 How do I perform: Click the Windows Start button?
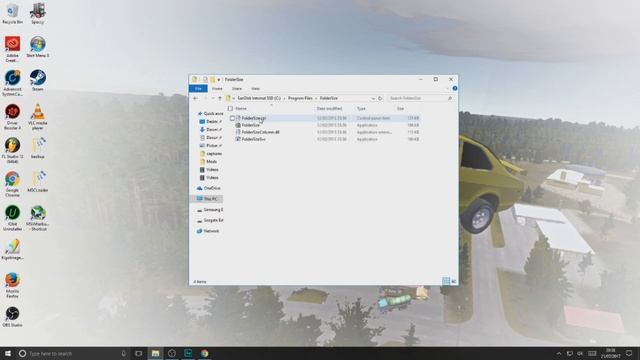7,353
